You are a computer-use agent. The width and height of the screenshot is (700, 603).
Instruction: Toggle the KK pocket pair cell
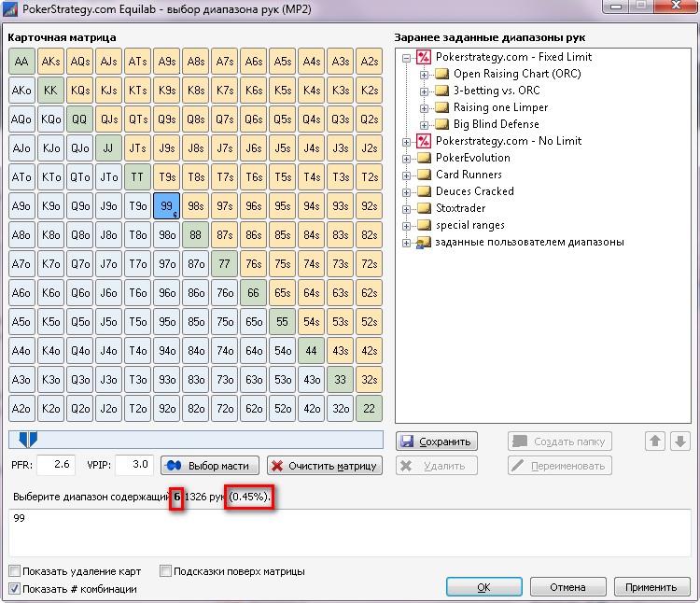(x=51, y=91)
